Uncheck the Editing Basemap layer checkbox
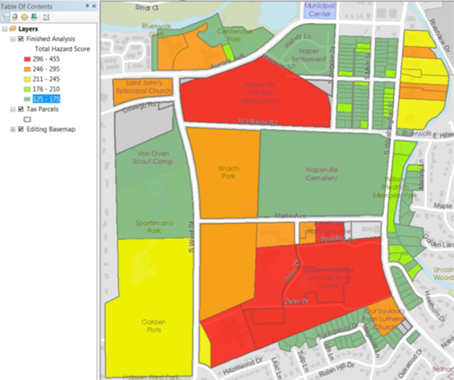Screen dimensions: 454x380 21,129
